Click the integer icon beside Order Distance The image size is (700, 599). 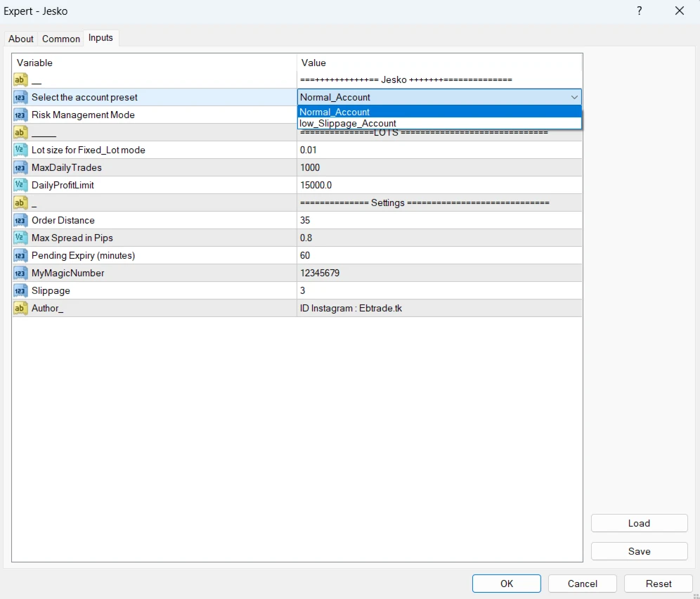(x=20, y=220)
